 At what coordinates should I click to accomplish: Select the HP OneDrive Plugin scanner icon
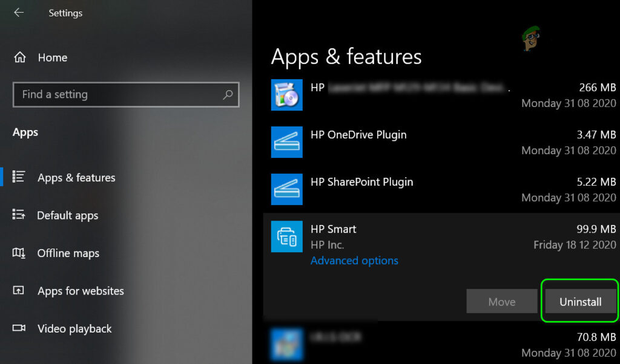coord(286,142)
